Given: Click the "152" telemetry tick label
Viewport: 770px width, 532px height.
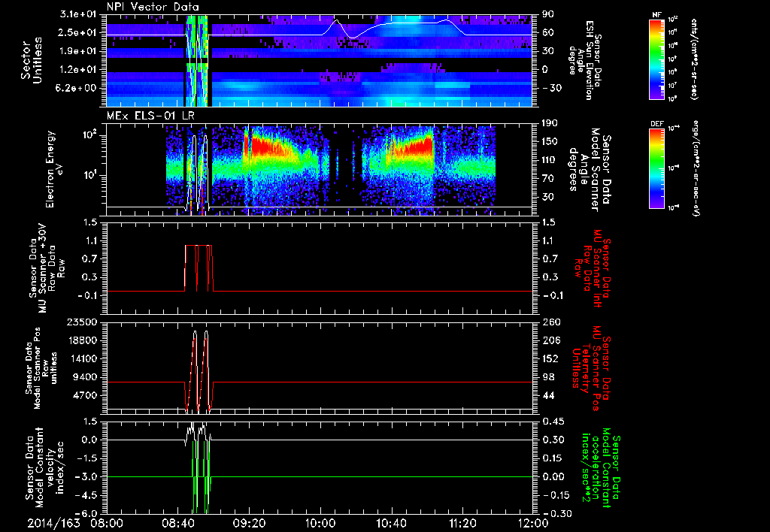Looking at the screenshot, I should [551, 358].
